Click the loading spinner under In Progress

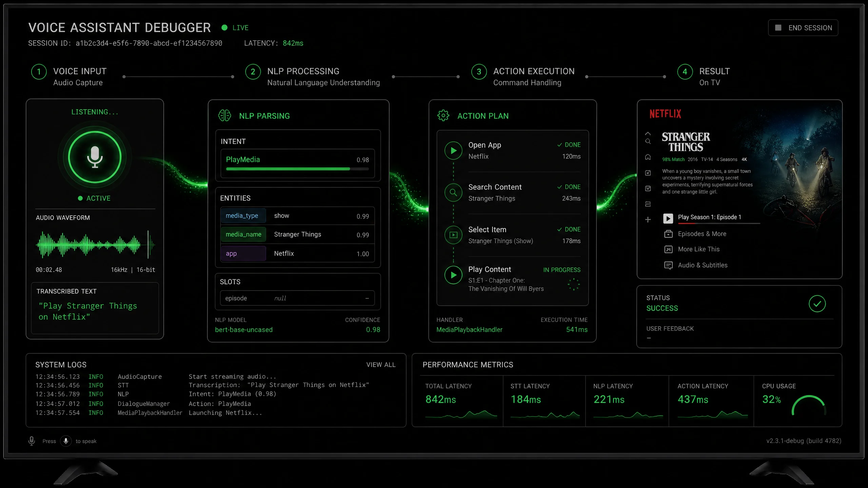(x=574, y=284)
